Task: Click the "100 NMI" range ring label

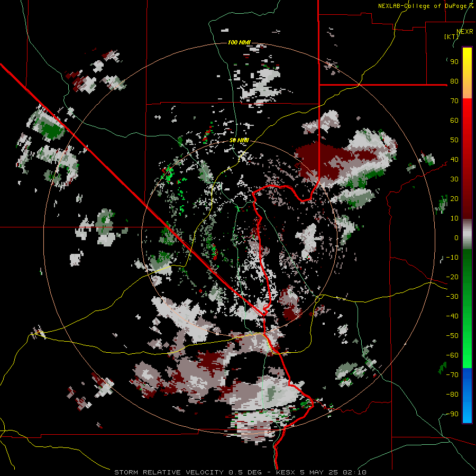Action: tap(239, 42)
